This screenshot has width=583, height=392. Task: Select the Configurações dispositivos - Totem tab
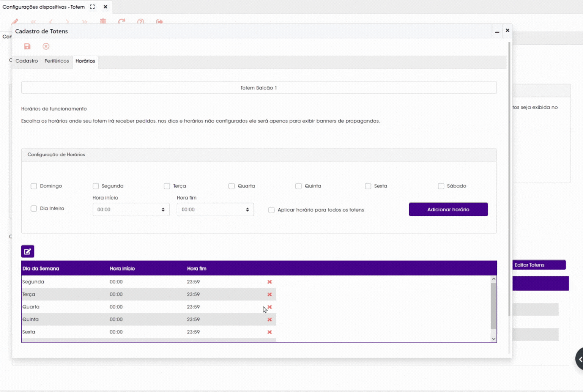coord(44,7)
